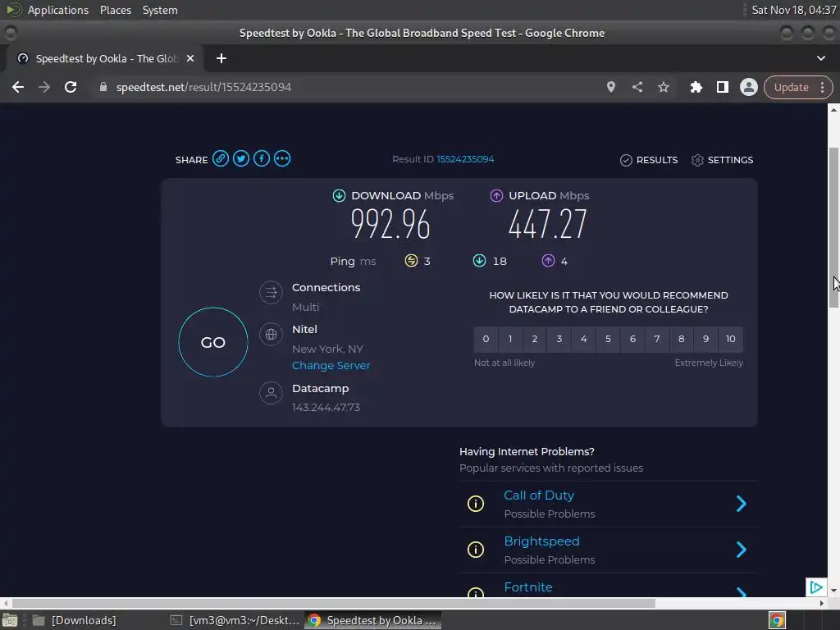Copy the share link icon

coord(220,158)
